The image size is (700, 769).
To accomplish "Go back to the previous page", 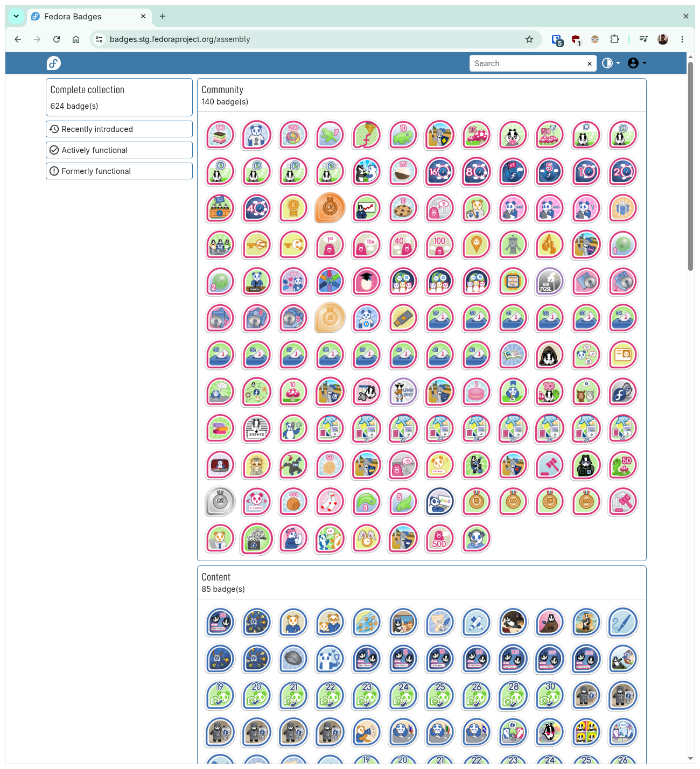I will tap(18, 39).
